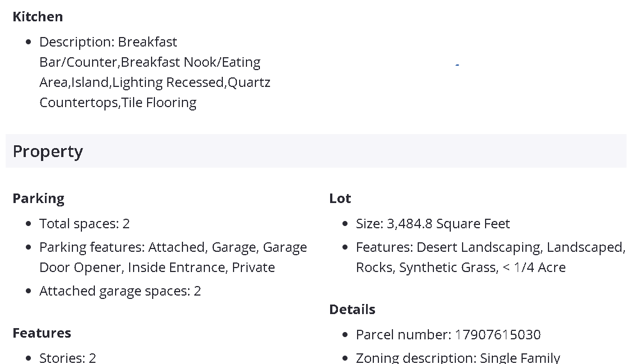640x364 pixels.
Task: Click the small blue dash mark
Action: point(458,66)
